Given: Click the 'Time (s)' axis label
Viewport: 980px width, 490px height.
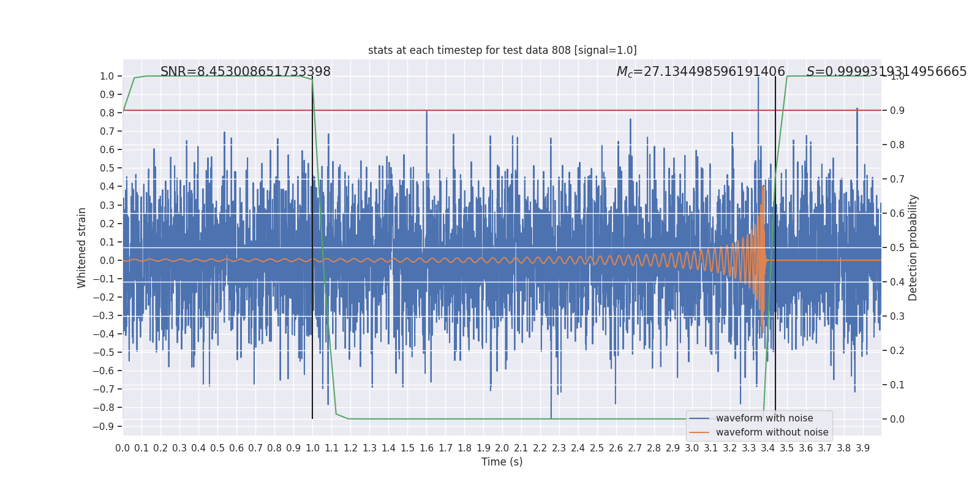Looking at the screenshot, I should pyautogui.click(x=502, y=462).
